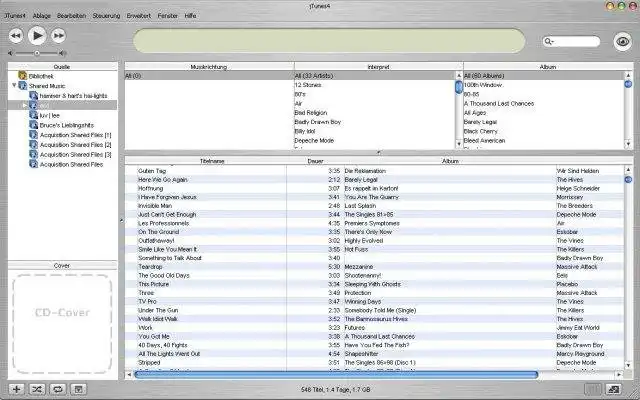Open the Hilfe menu
Screen dimensions: 640x400
pos(190,16)
